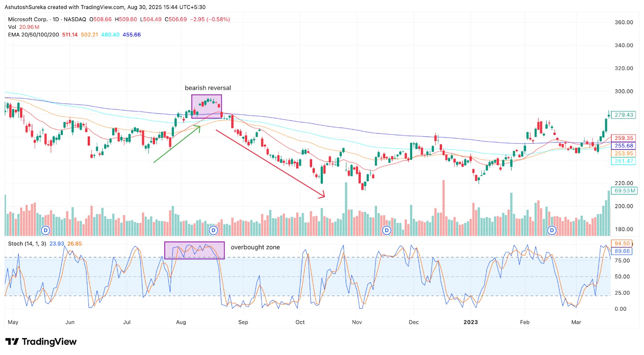Click the Jul label on time axis

coord(127,322)
